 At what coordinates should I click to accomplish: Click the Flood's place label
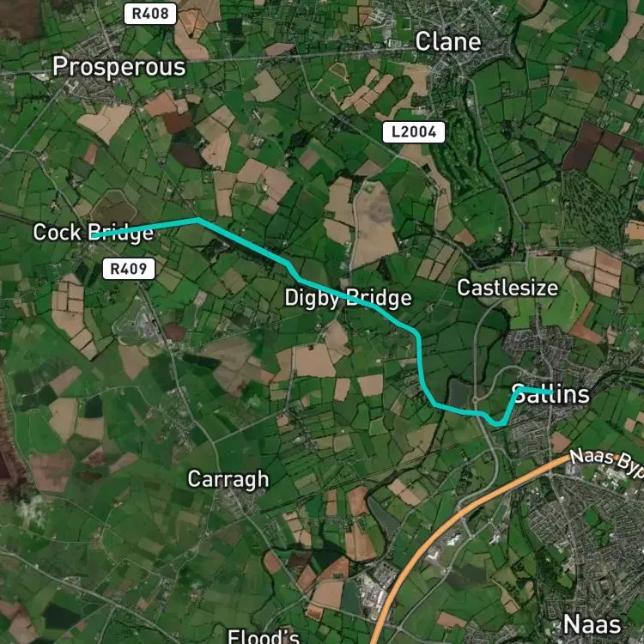click(264, 636)
